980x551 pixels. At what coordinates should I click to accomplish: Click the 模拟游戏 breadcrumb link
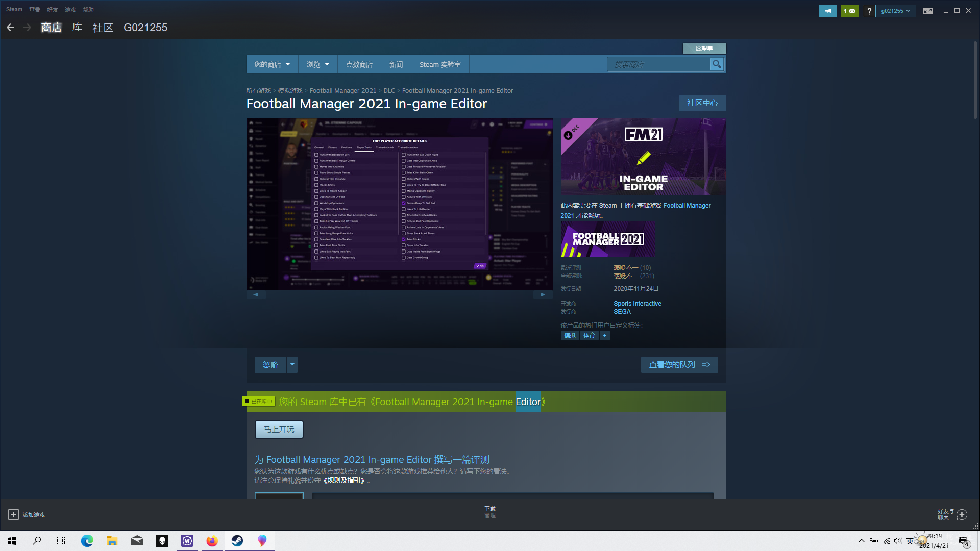pyautogui.click(x=290, y=90)
